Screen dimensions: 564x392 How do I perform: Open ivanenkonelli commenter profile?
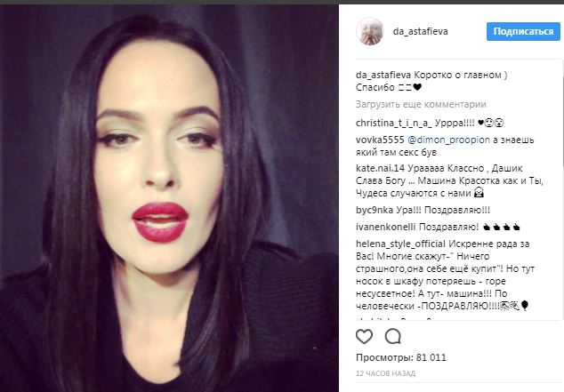[385, 227]
